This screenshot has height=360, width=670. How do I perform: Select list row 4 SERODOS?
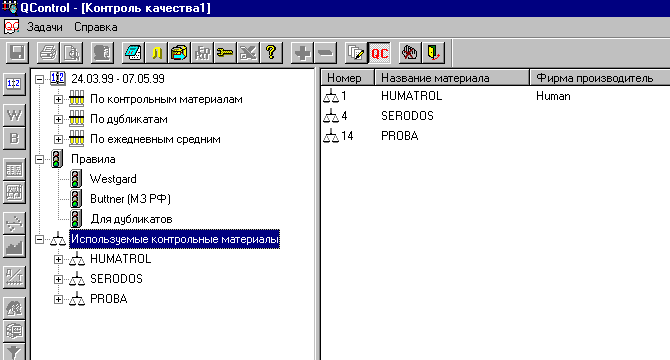point(496,116)
